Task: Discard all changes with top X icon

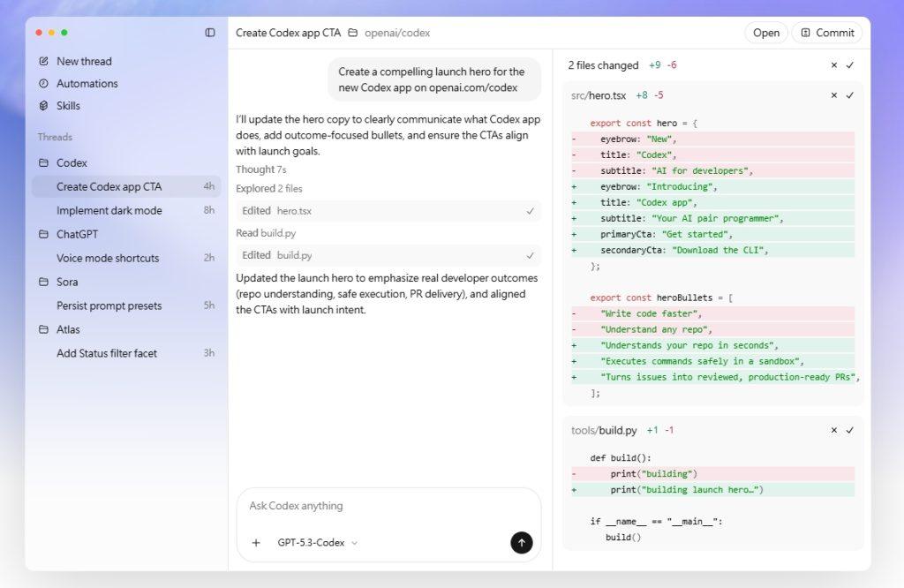Action: click(x=834, y=65)
